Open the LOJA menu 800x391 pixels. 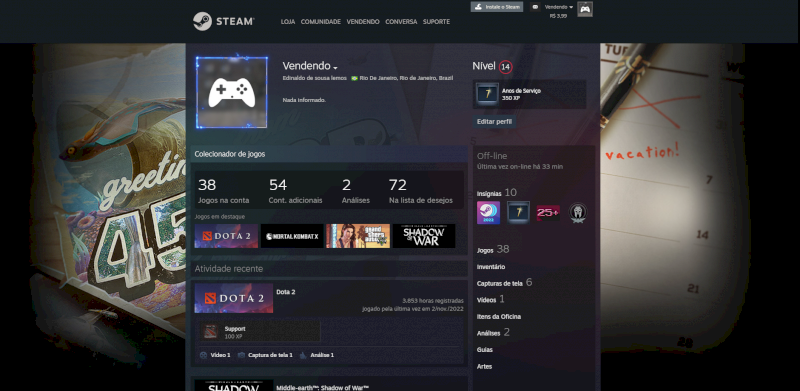point(288,22)
